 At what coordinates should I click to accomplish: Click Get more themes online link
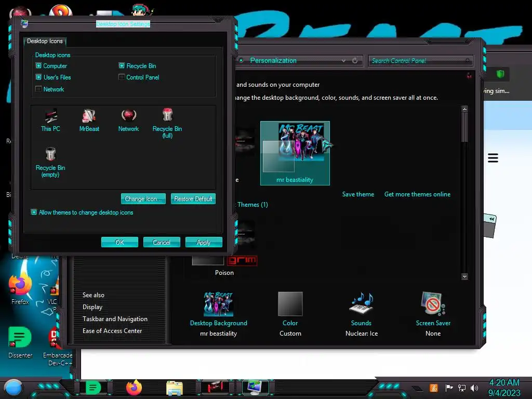coord(417,194)
